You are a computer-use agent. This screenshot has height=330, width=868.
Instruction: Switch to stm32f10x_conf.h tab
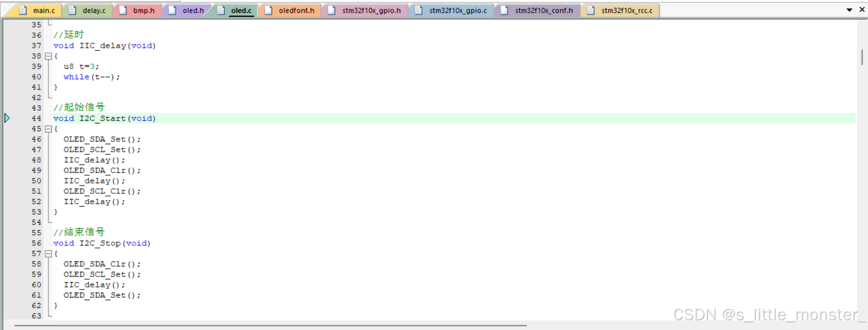(x=538, y=10)
